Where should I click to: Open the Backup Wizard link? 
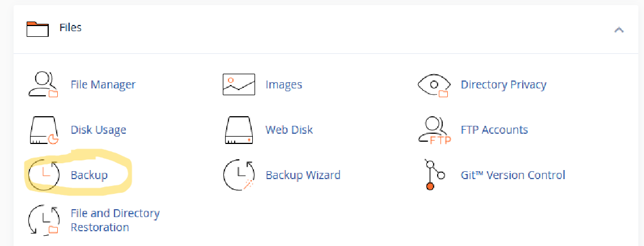pyautogui.click(x=303, y=175)
